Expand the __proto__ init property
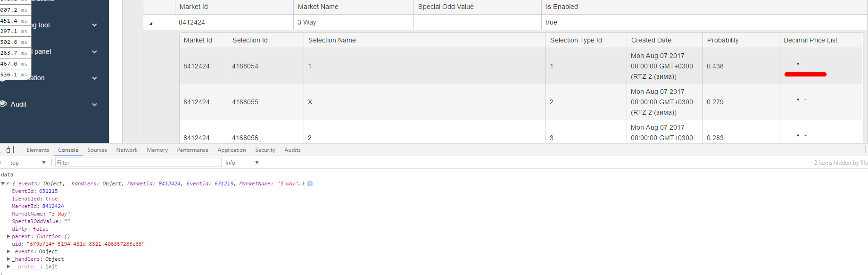This screenshot has height=275, width=868. pyautogui.click(x=8, y=267)
